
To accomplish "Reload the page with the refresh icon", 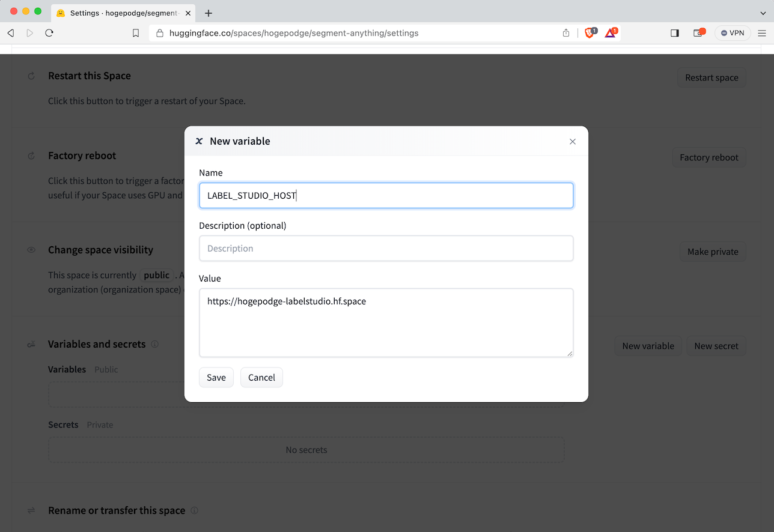I will tap(49, 33).
